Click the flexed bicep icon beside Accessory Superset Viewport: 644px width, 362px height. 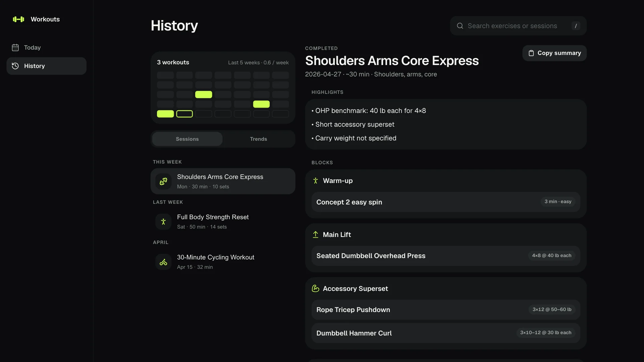tap(315, 289)
